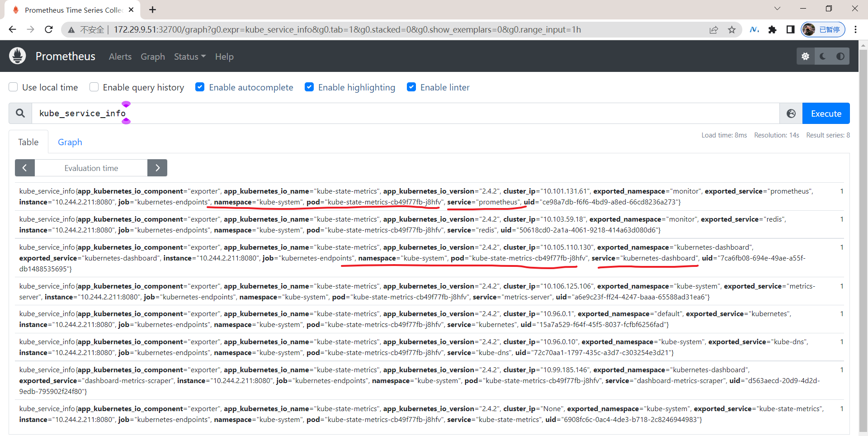The image size is (868, 436).
Task: Open the Help page
Action: click(224, 57)
